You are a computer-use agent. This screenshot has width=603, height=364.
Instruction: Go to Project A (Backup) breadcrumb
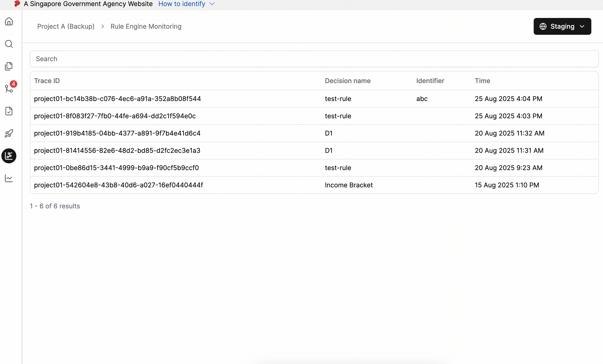point(66,26)
